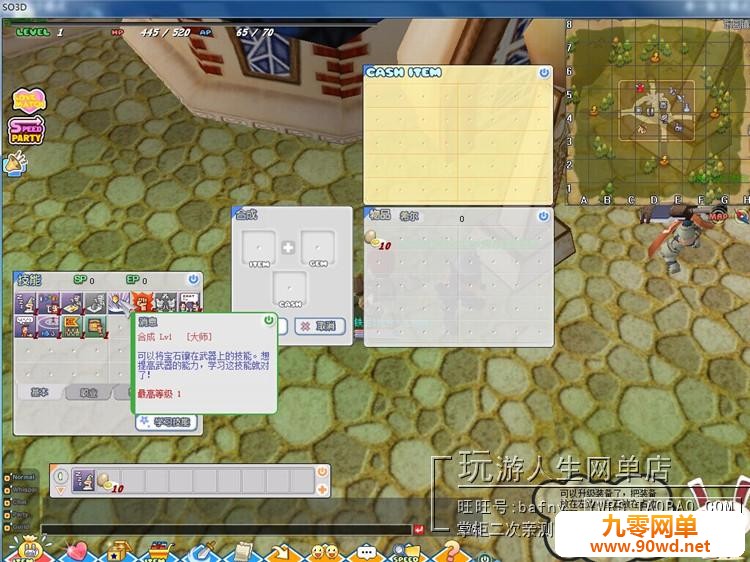Open the scroll quest icon

tap(244, 551)
